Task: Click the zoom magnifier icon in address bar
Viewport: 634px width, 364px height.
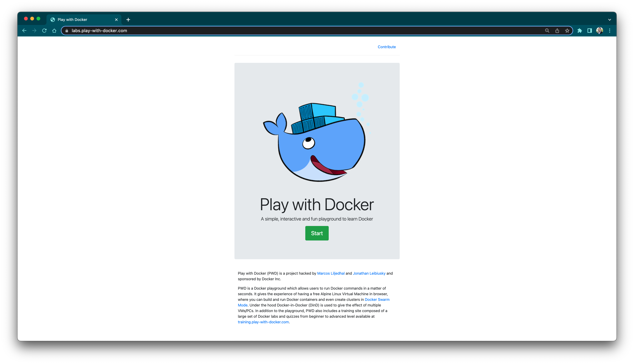Action: click(547, 31)
